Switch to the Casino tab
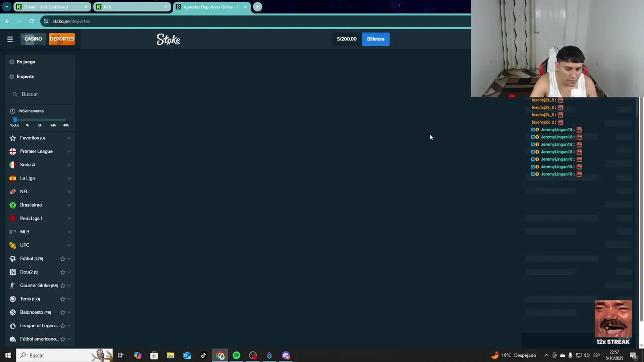This screenshot has height=362, width=644. tap(33, 39)
